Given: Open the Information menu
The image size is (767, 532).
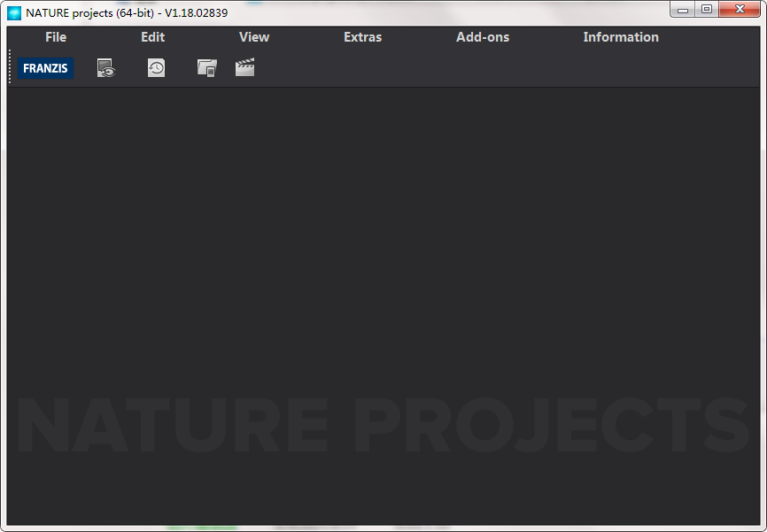Looking at the screenshot, I should pos(621,37).
